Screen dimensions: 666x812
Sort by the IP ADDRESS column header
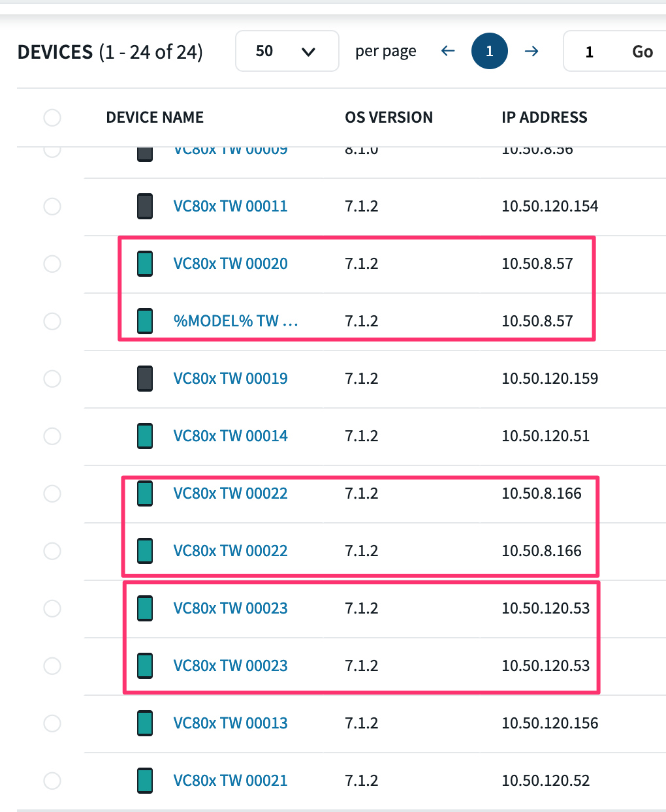[544, 117]
